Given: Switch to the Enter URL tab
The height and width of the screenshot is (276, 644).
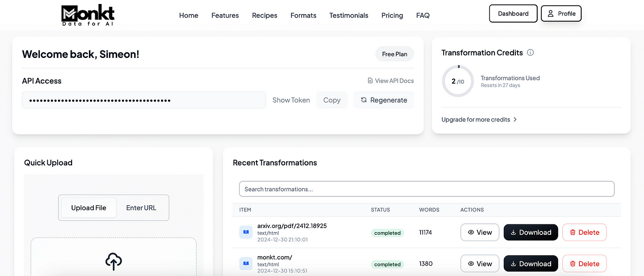Looking at the screenshot, I should (141, 207).
